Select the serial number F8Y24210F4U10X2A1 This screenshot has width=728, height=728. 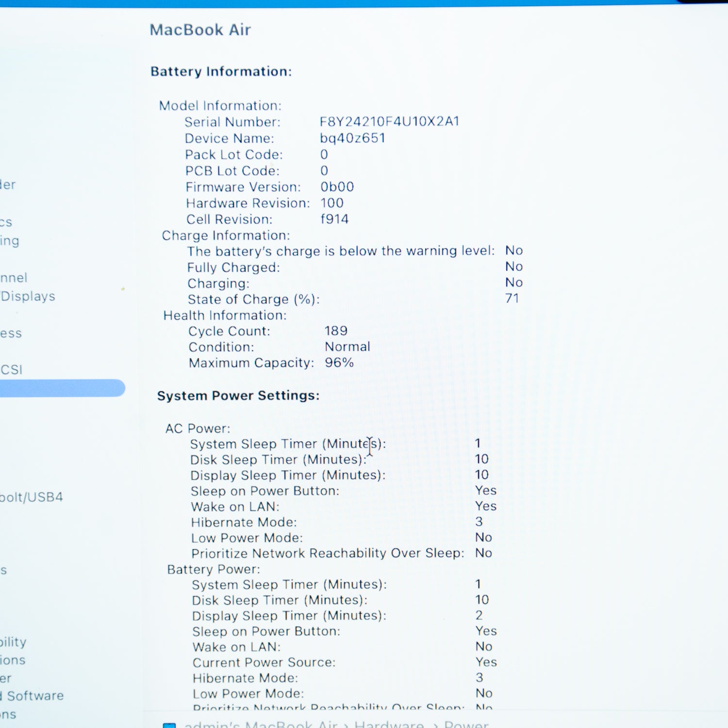point(389,122)
